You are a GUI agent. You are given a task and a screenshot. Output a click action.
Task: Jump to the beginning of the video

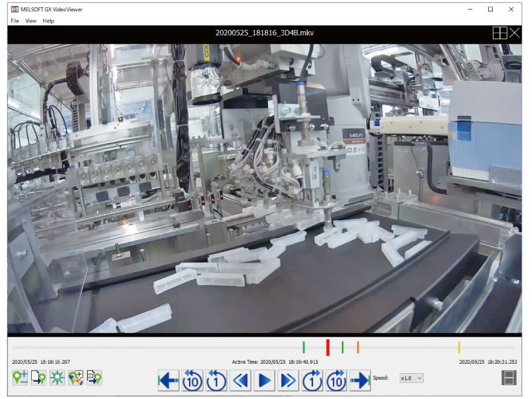[x=169, y=380]
